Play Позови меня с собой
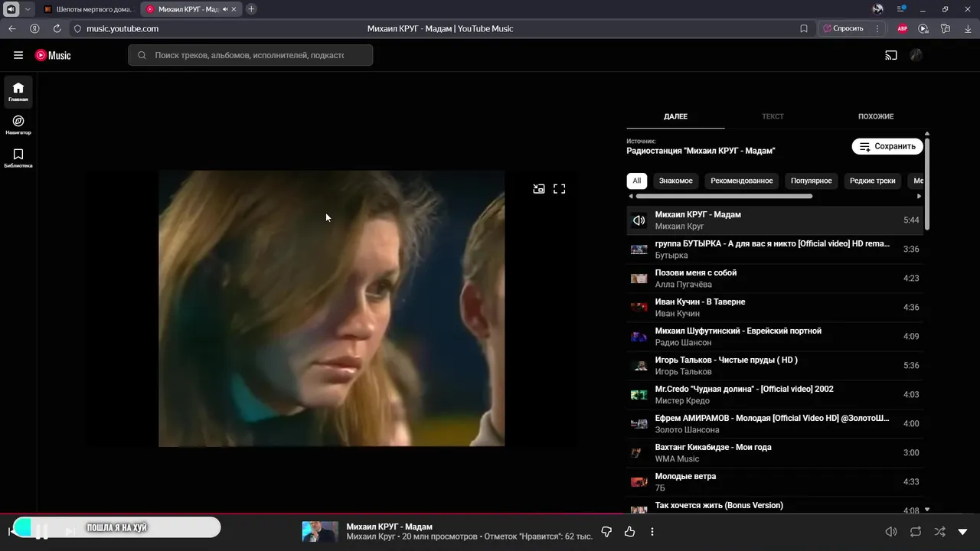The height and width of the screenshot is (551, 980). click(775, 278)
